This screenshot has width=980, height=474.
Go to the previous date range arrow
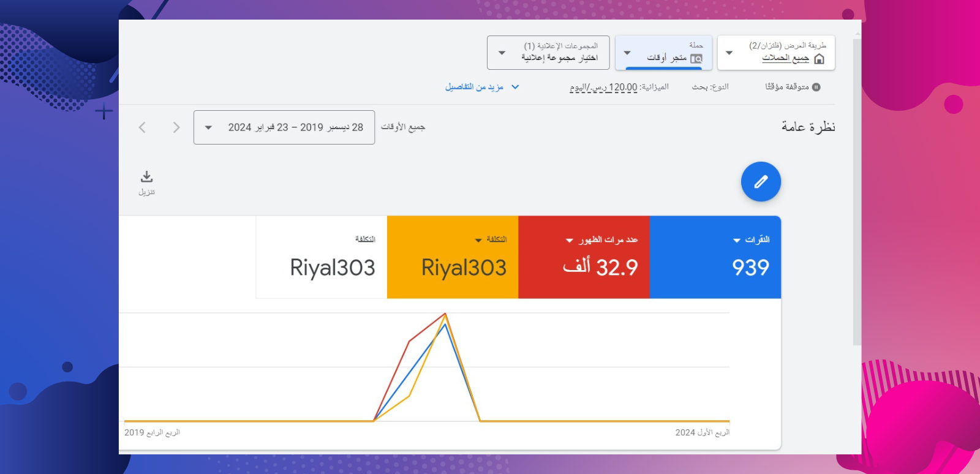(x=142, y=127)
